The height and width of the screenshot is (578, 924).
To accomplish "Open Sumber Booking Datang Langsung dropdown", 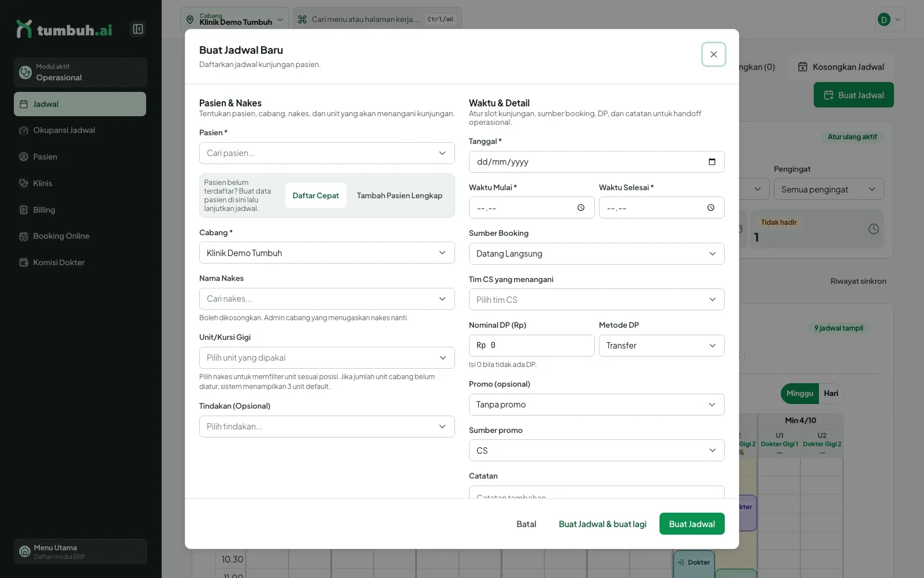I will (597, 254).
